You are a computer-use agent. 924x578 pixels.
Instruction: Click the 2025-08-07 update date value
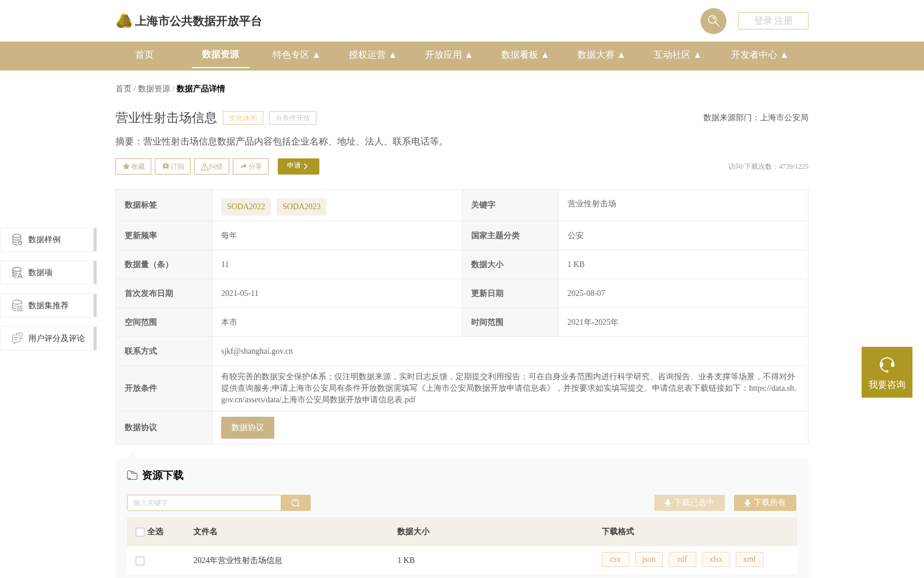(586, 294)
